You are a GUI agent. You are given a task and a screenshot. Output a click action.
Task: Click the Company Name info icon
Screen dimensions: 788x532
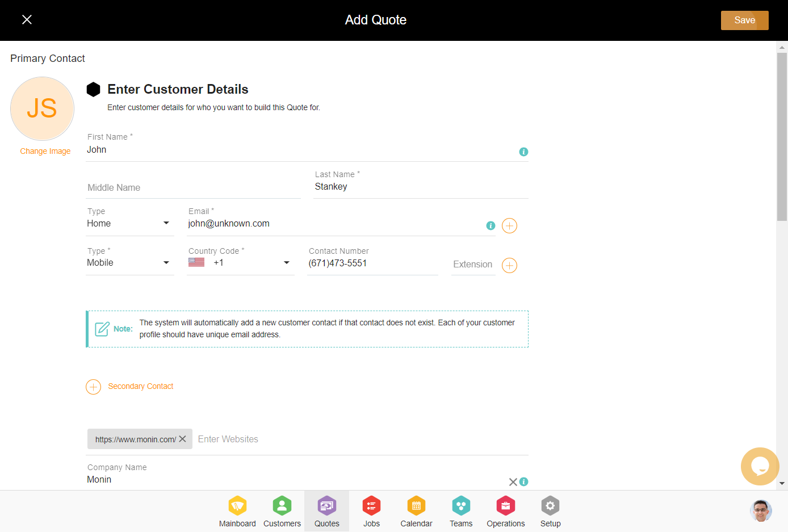pyautogui.click(x=523, y=481)
